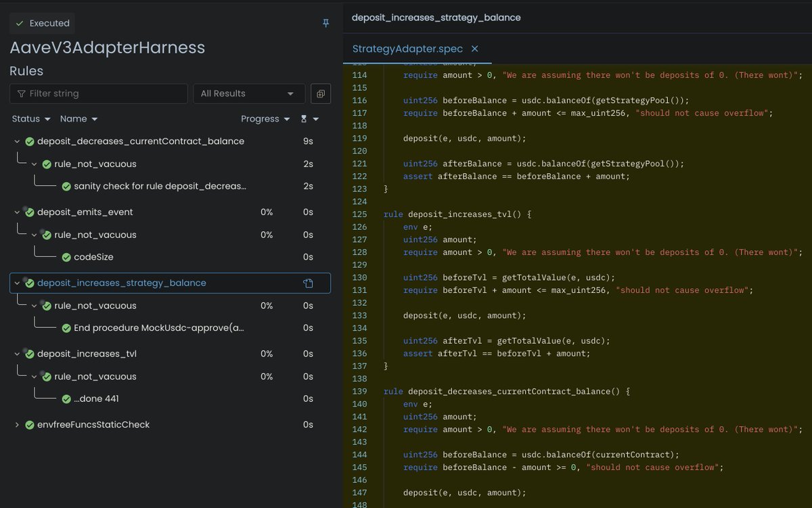The image size is (812, 508).
Task: Sort by Name column arrow
Action: pyautogui.click(x=94, y=119)
